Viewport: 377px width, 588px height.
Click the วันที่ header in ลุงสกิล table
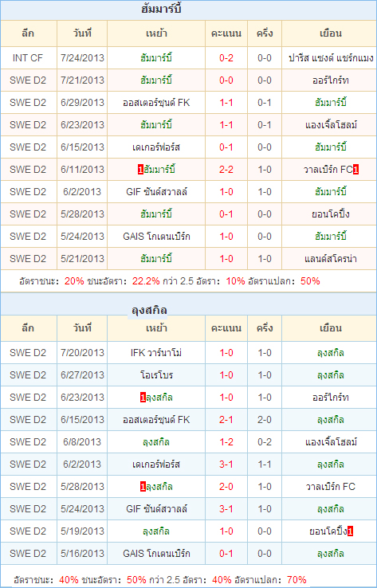click(x=83, y=328)
